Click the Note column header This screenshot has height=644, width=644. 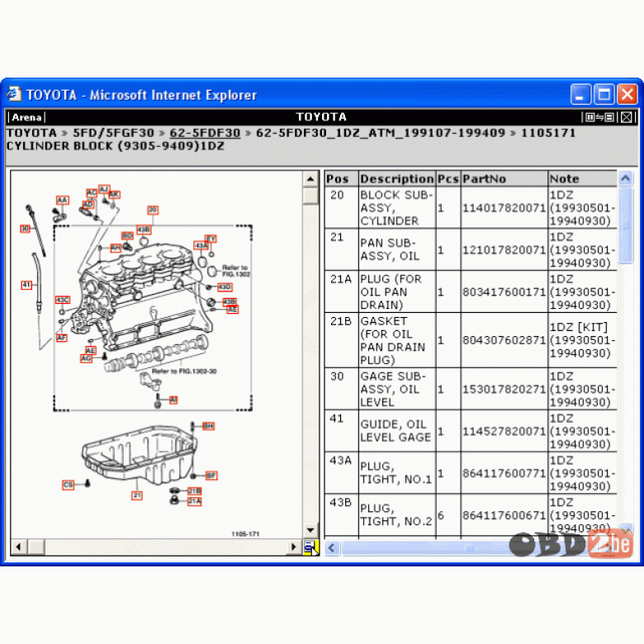(582, 178)
